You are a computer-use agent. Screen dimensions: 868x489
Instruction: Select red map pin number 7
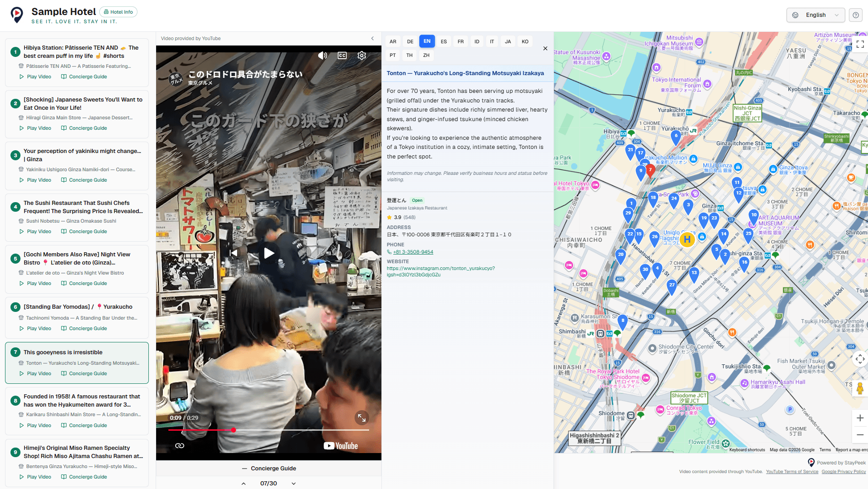click(650, 171)
